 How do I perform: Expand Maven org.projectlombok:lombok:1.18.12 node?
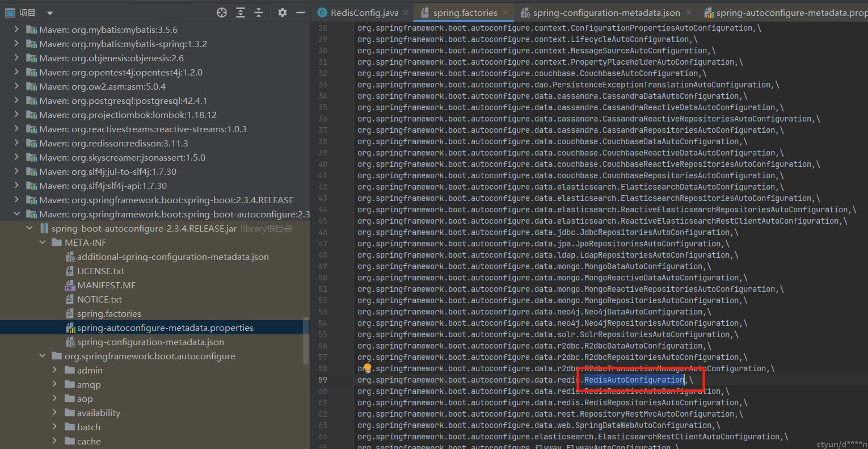[x=16, y=115]
